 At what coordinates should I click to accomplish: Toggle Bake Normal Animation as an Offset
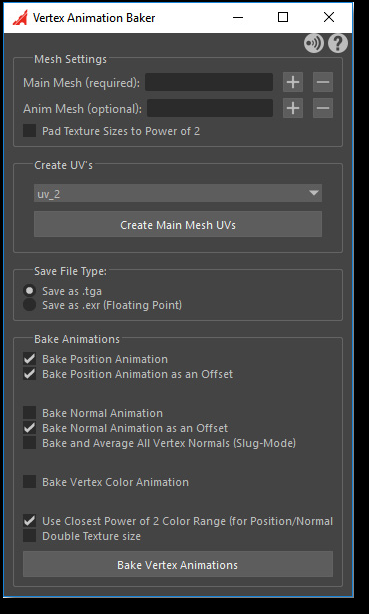29,428
